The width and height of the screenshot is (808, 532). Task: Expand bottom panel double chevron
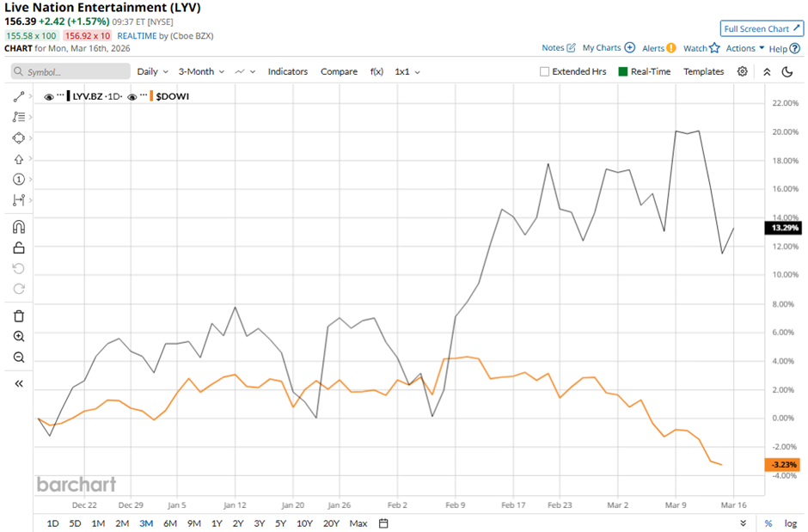pos(743,523)
